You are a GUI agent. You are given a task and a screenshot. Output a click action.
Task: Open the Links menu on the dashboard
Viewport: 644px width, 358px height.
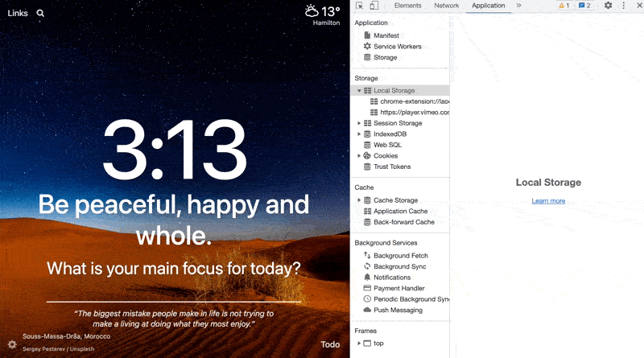[x=18, y=13]
